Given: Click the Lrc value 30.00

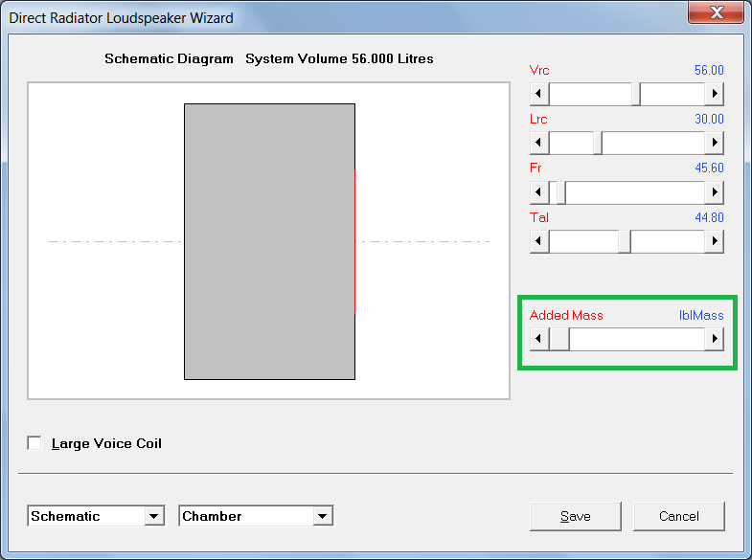Looking at the screenshot, I should click(x=709, y=120).
